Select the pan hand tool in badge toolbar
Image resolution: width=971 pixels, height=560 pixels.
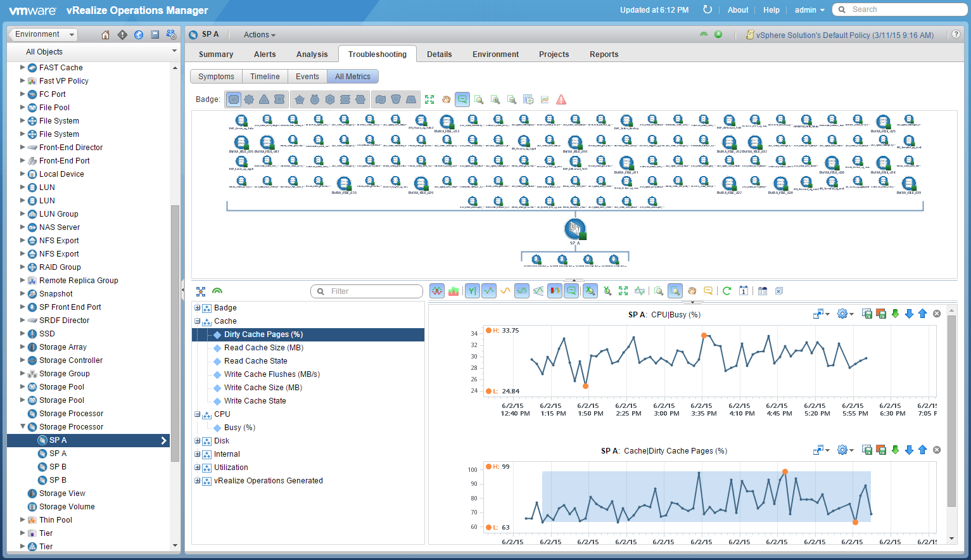point(446,99)
